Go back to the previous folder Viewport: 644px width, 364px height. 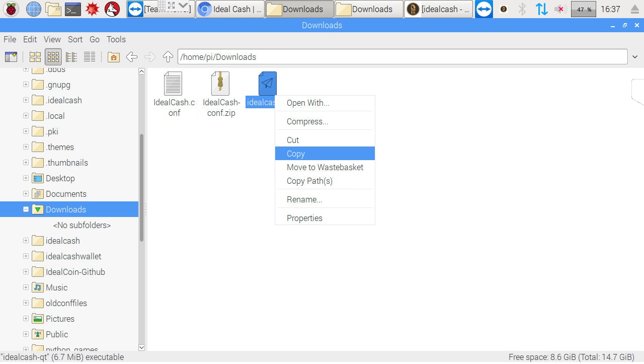[132, 57]
